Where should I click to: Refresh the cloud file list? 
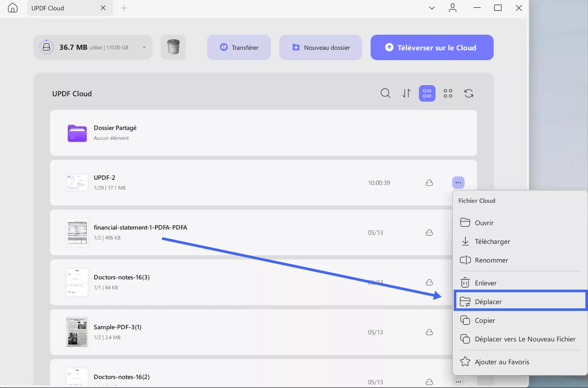(x=469, y=93)
